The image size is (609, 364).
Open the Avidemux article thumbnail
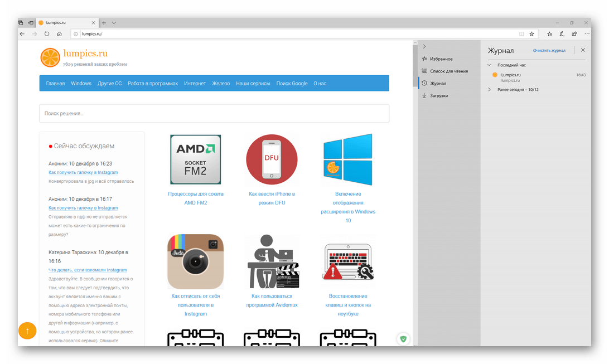pos(273,261)
